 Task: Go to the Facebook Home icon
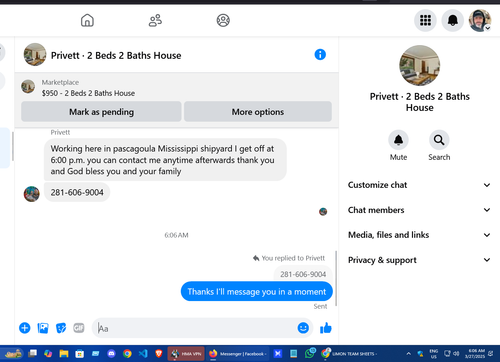point(87,20)
